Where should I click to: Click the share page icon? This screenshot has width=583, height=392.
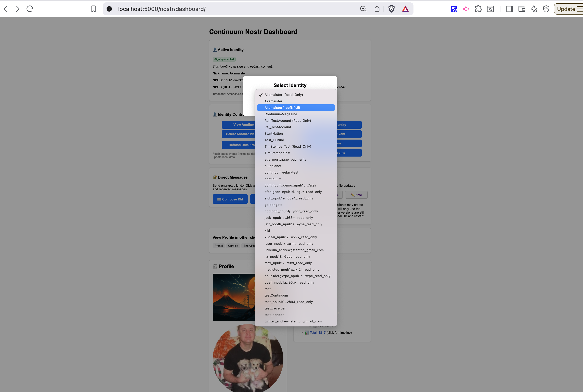[x=377, y=9]
